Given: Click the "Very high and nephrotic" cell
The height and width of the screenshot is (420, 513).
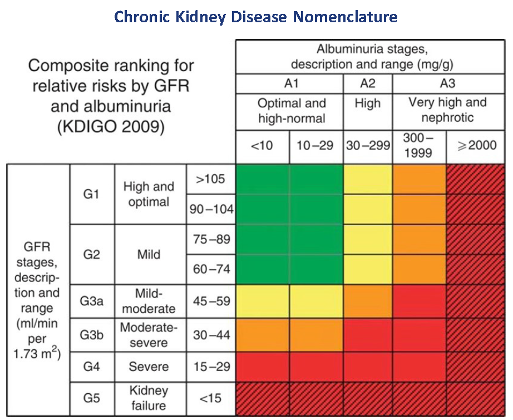Looking at the screenshot, I should [447, 110].
